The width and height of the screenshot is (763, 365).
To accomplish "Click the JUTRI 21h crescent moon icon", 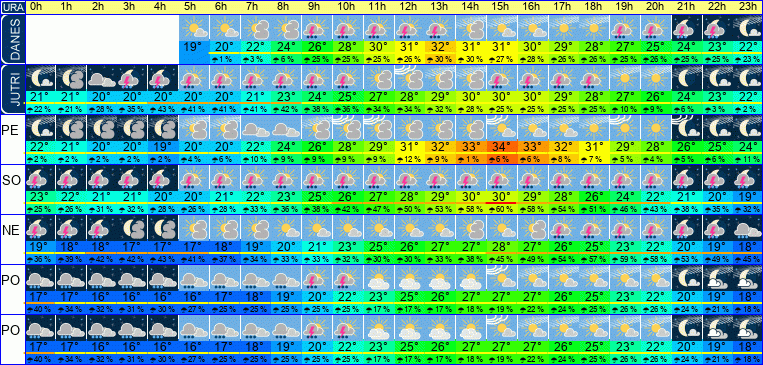I will (686, 78).
